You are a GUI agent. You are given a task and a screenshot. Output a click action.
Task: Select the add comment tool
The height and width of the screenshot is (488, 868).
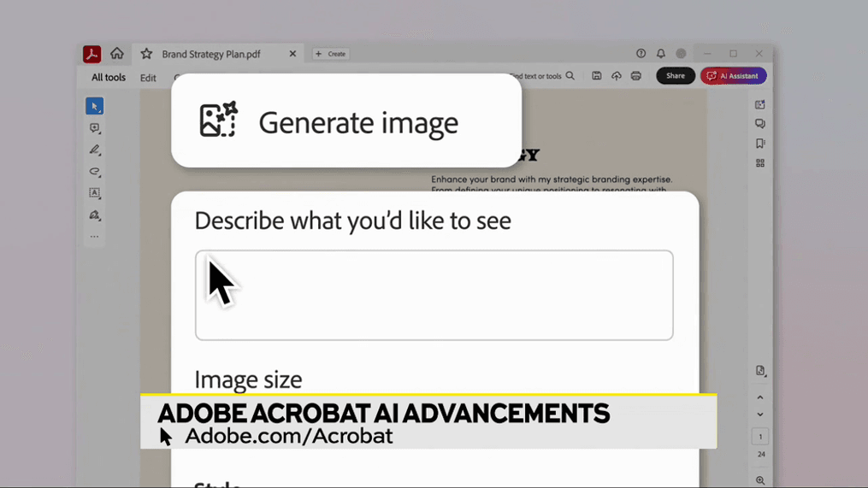point(95,128)
